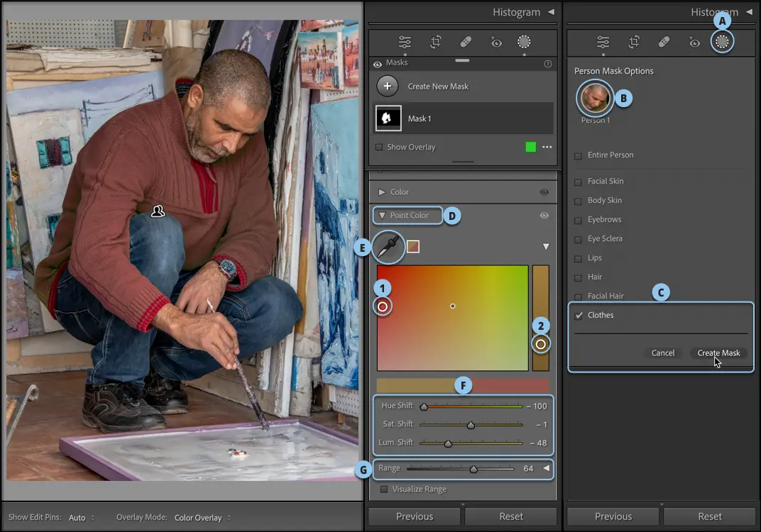This screenshot has height=532, width=761.
Task: Collapse the Point Color section
Action: [382, 216]
